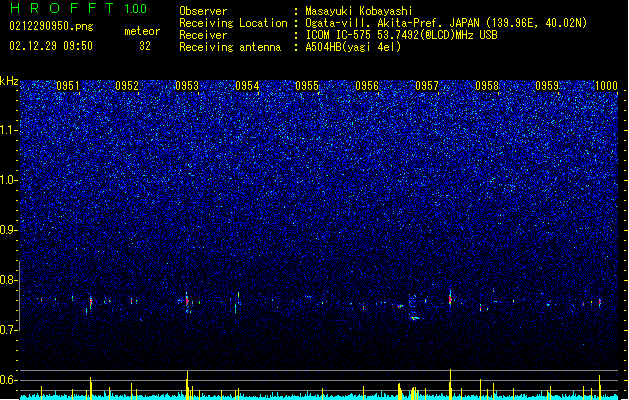Viewport: 629px width, 400px height.
Task: Click the 0956 time marker
Action: [x=367, y=85]
